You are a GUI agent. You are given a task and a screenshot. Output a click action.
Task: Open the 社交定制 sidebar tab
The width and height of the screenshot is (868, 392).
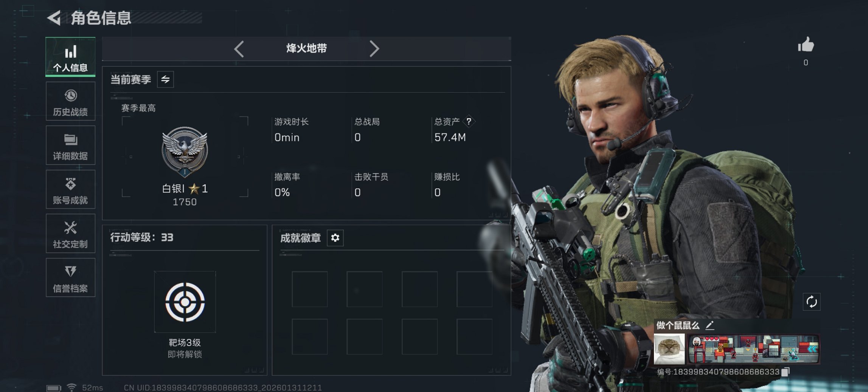click(70, 234)
